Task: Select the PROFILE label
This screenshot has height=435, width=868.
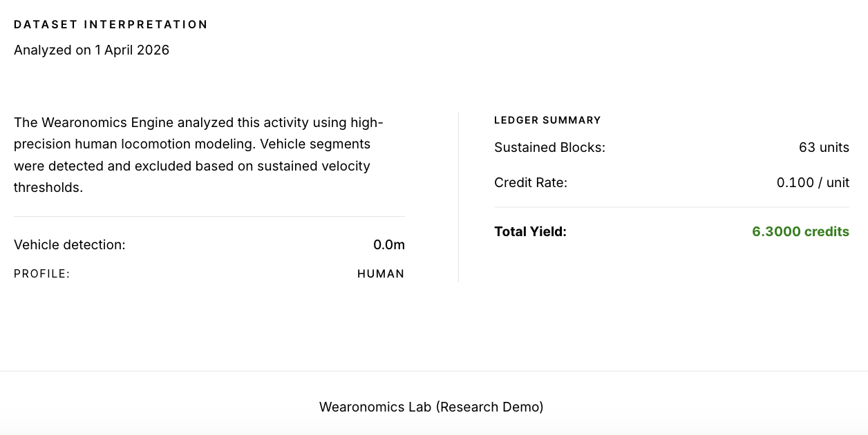Action: pos(42,274)
